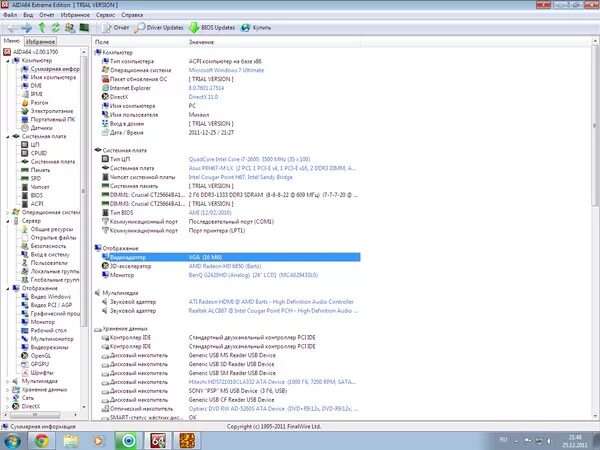
Task: Open the Microsoft Windows 7 Ultimate link
Action: tap(226, 70)
